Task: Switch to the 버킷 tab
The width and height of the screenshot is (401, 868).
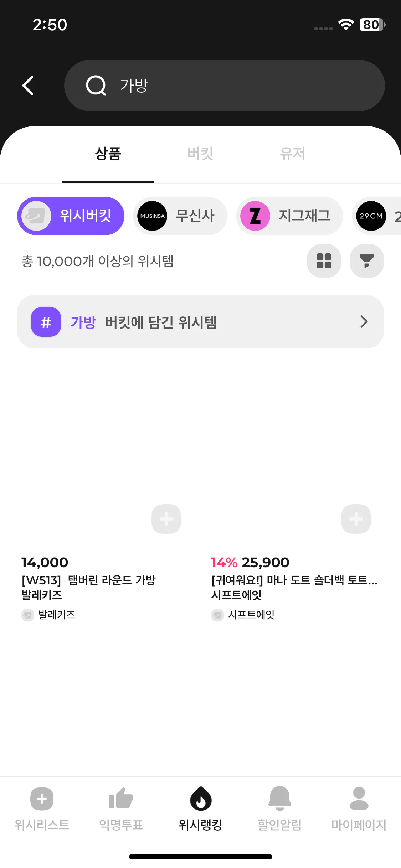Action: pyautogui.click(x=200, y=154)
